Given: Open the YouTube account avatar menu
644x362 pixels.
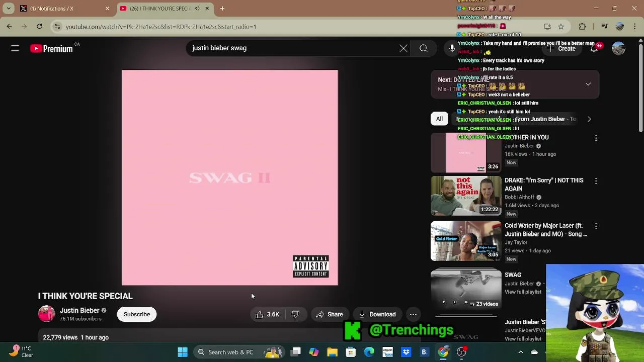Looking at the screenshot, I should click(x=618, y=49).
